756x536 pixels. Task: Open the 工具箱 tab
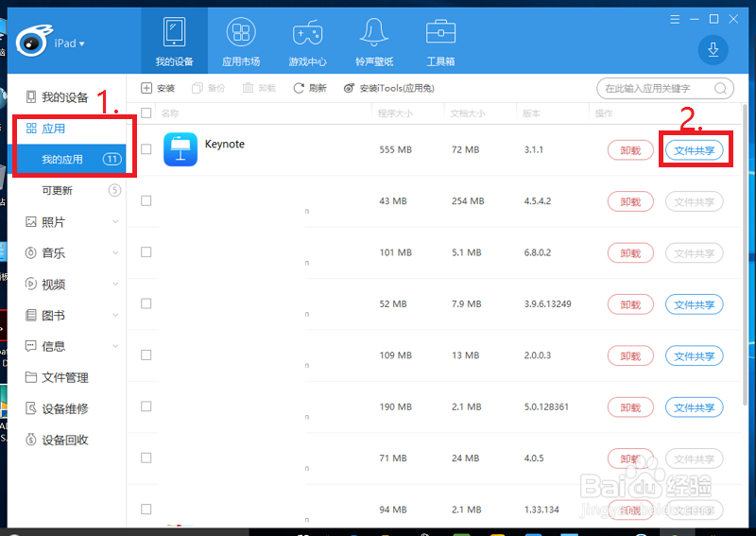coord(440,41)
